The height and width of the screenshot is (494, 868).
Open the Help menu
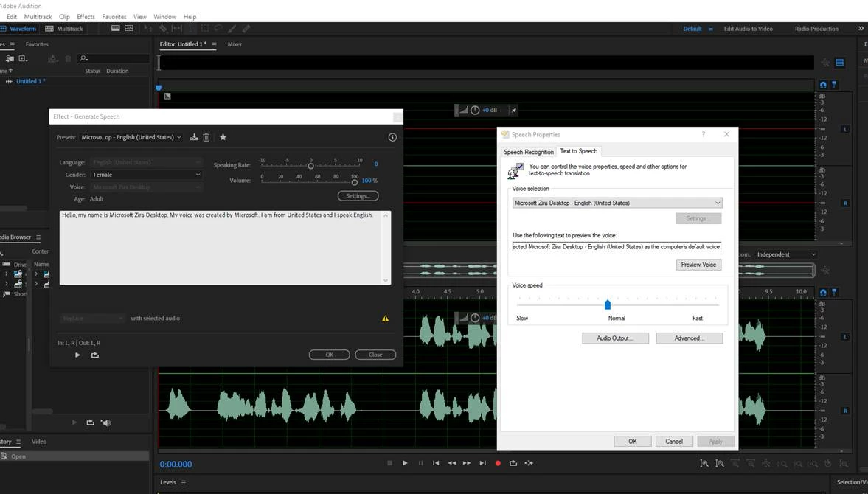click(x=190, y=17)
